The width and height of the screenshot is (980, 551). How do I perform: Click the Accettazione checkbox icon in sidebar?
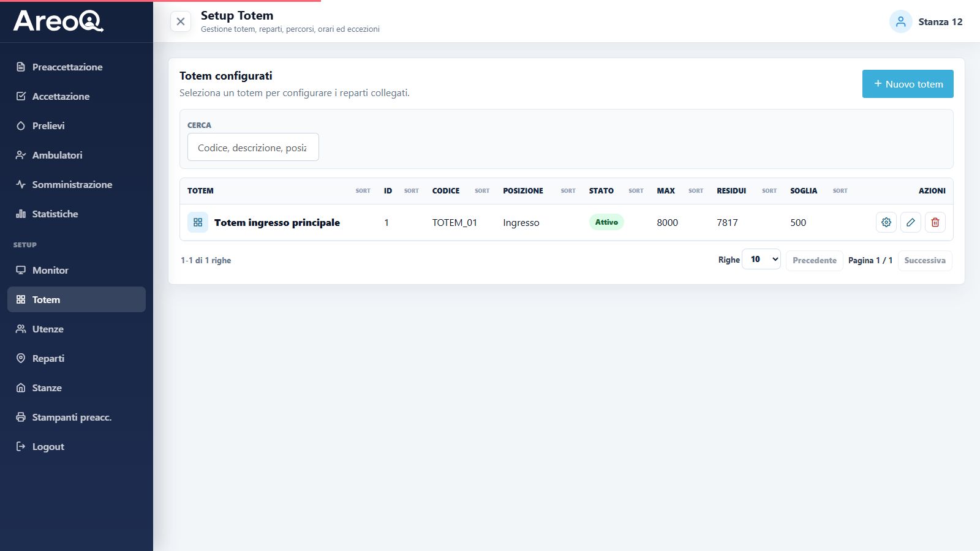(x=21, y=96)
